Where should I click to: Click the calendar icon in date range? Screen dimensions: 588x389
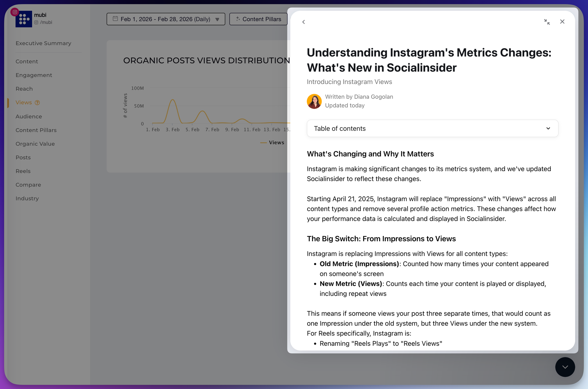pyautogui.click(x=115, y=19)
